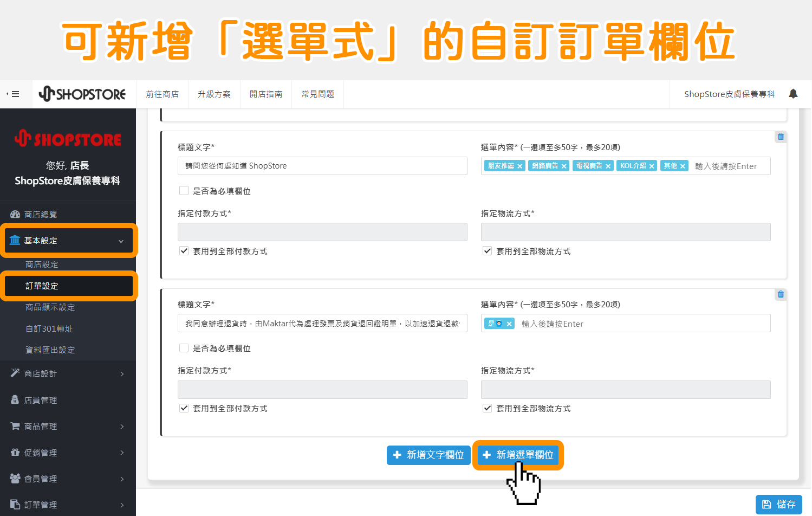Remove the KOL介紹 tag
This screenshot has width=812, height=516.
pos(652,166)
